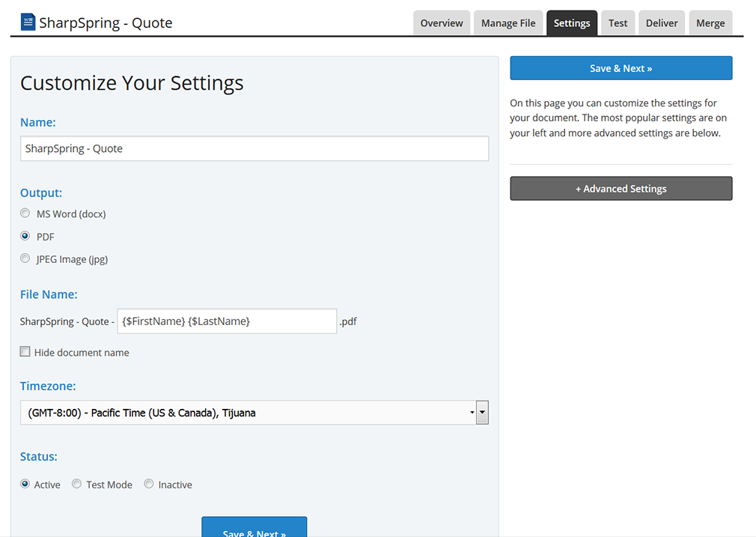Expand the Advanced Settings section
The width and height of the screenshot is (756, 537).
pos(621,189)
